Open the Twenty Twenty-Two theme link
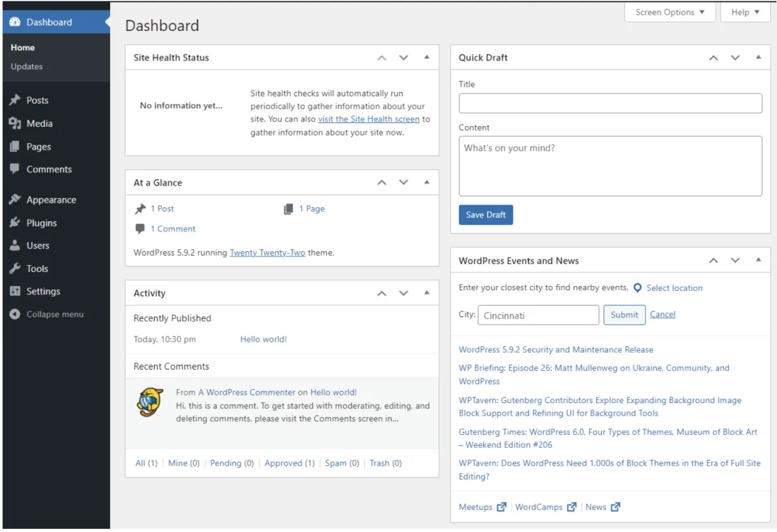This screenshot has height=532, width=777. pyautogui.click(x=267, y=253)
